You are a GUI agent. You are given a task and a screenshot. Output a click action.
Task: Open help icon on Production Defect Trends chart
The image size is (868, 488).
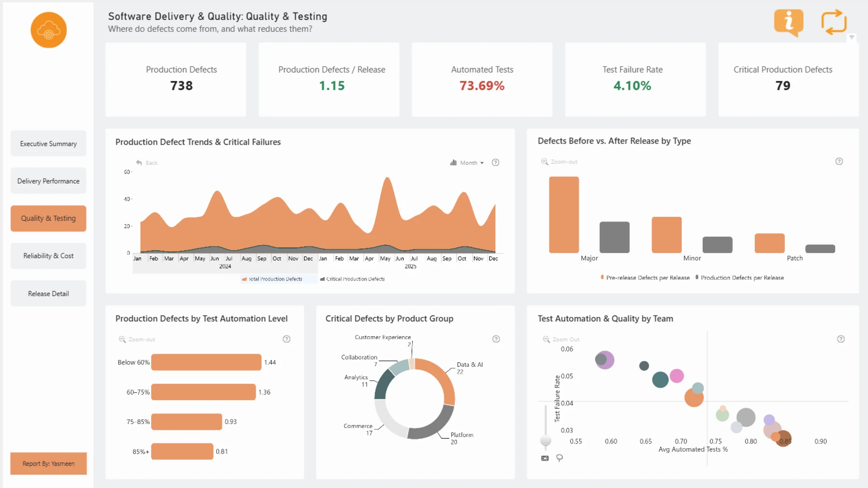click(495, 163)
